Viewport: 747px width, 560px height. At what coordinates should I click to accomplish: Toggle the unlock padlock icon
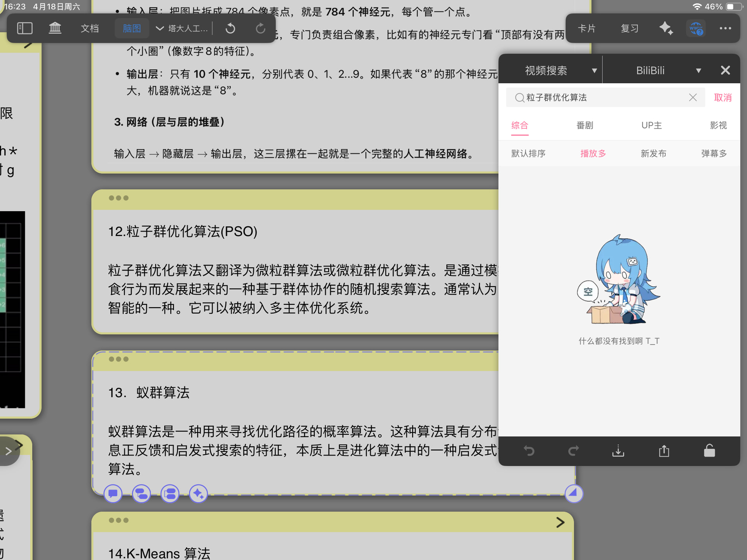709,451
